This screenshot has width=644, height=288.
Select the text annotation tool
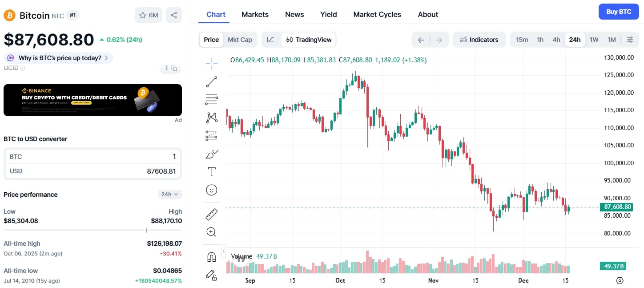click(212, 171)
